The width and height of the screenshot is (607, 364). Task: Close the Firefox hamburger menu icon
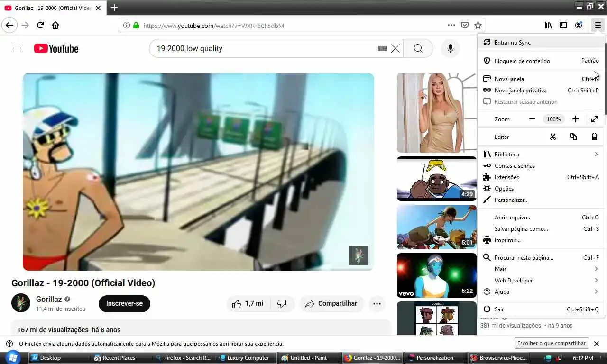598,25
